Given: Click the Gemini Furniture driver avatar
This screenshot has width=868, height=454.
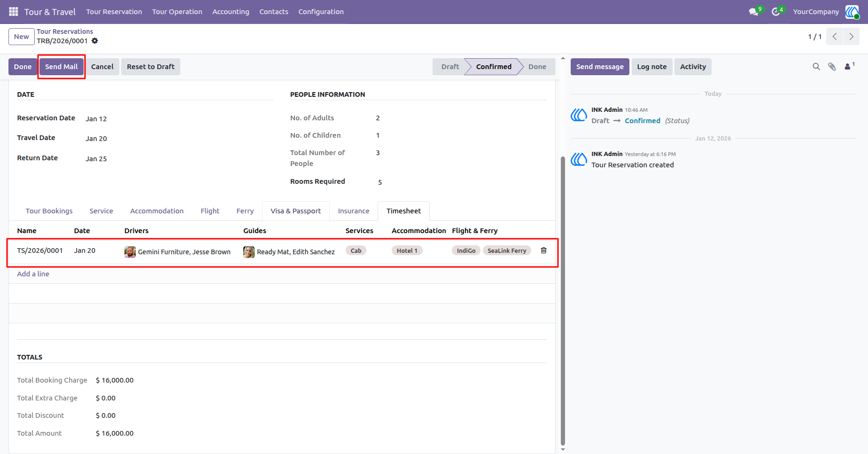Looking at the screenshot, I should pos(130,252).
